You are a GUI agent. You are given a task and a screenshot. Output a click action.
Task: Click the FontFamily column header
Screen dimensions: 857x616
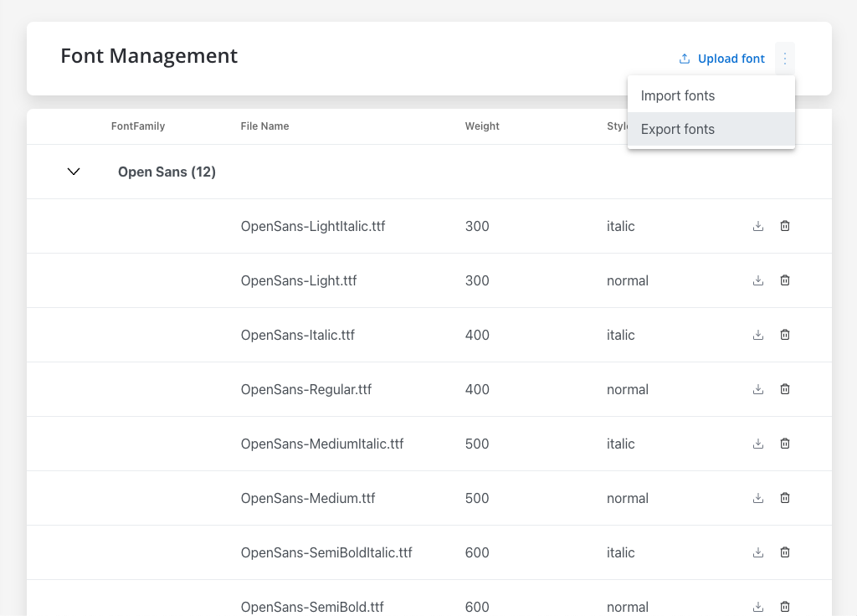[x=138, y=126]
